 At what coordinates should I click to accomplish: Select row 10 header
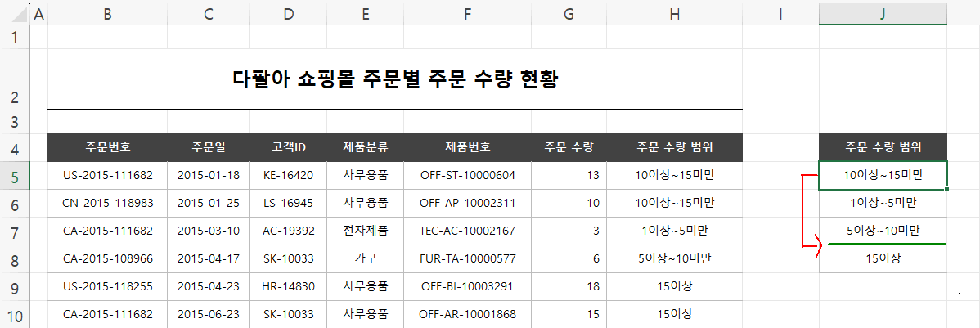15,314
